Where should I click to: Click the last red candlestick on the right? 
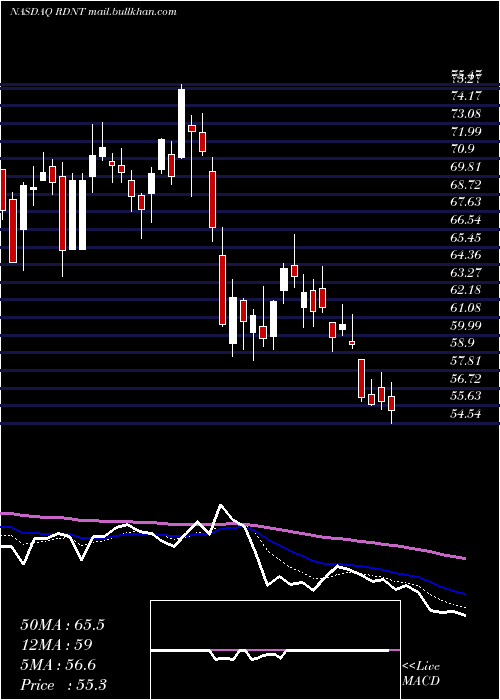pyautogui.click(x=392, y=403)
